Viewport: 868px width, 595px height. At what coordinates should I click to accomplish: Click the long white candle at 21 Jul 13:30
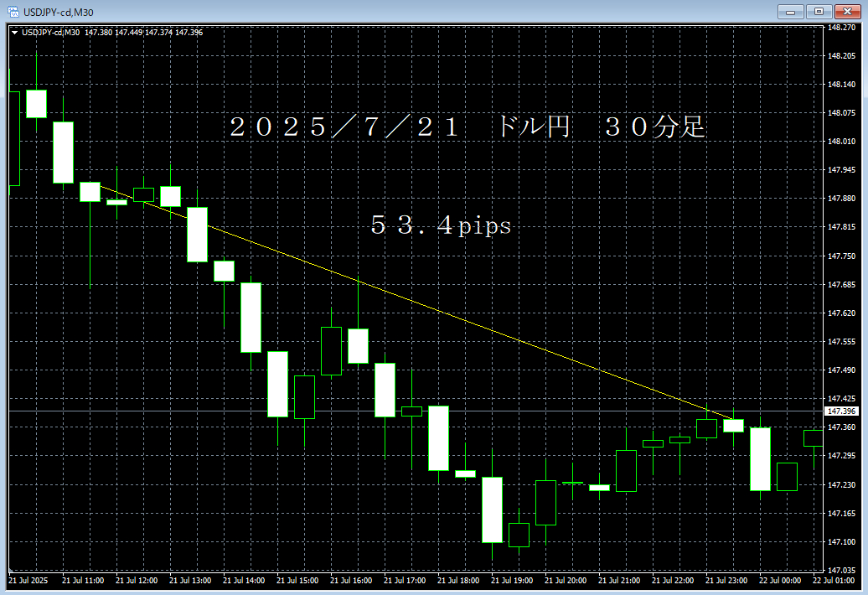197,235
